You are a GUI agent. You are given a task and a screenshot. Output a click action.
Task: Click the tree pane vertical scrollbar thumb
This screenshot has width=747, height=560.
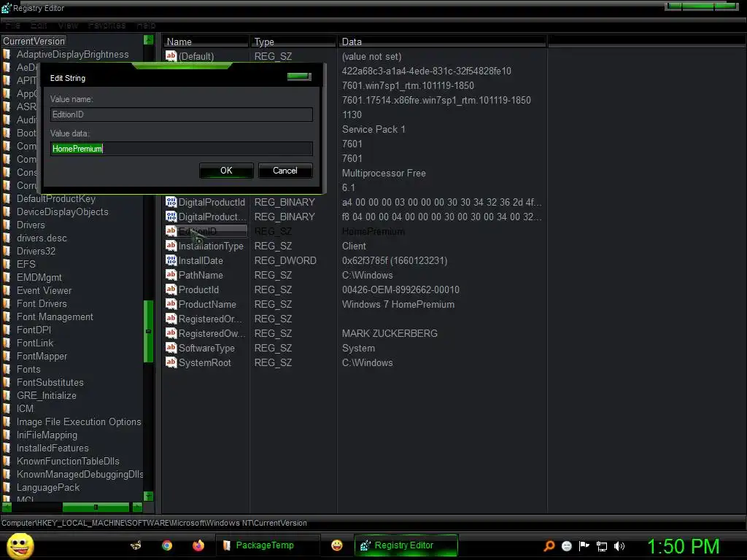[x=148, y=331]
